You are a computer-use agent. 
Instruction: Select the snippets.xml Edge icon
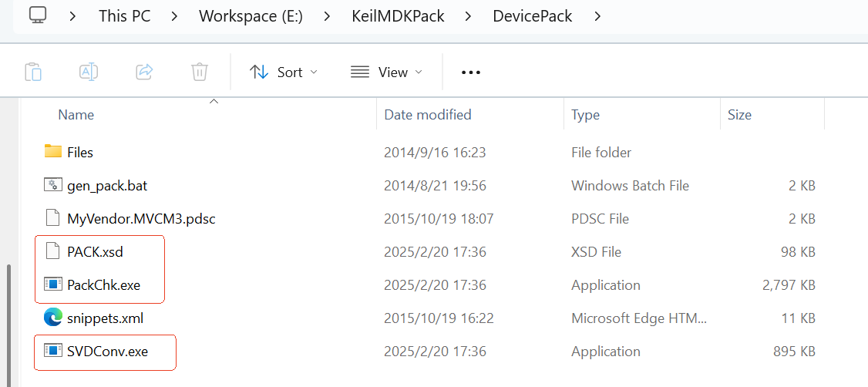point(52,318)
